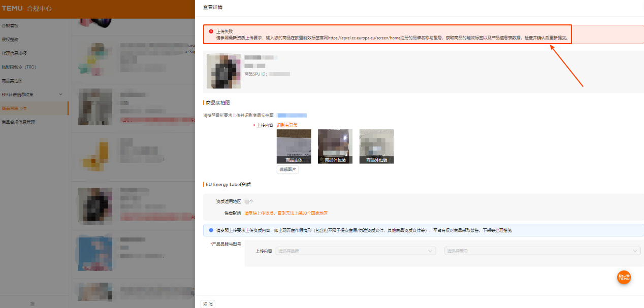Open the 商品主体 uploaded photo thumbnail
Image resolution: width=644 pixels, height=308 pixels.
[x=294, y=146]
